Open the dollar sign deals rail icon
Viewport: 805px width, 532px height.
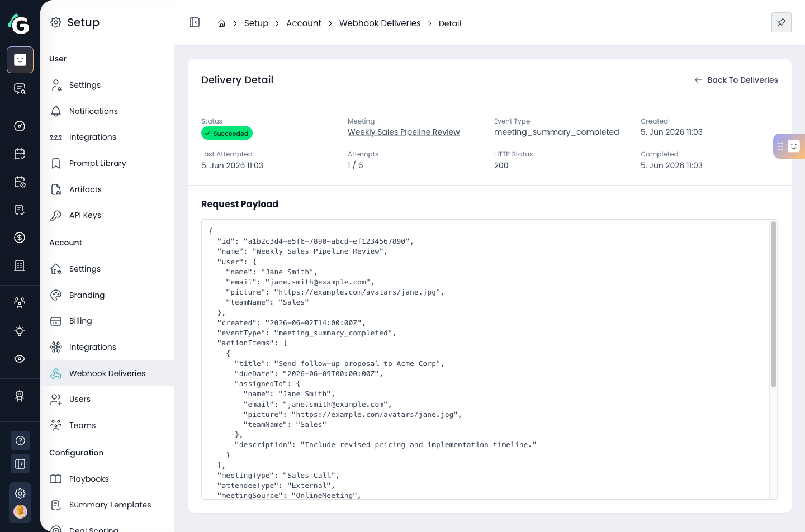(20, 237)
